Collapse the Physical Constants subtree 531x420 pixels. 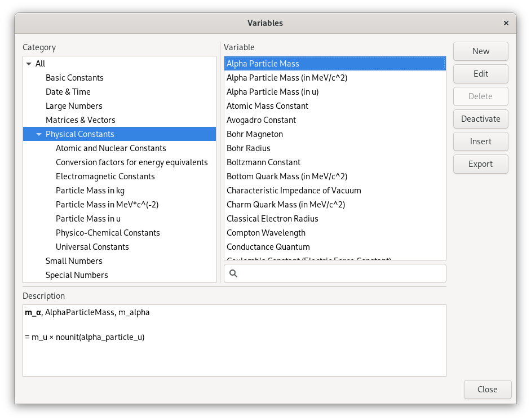[38, 134]
